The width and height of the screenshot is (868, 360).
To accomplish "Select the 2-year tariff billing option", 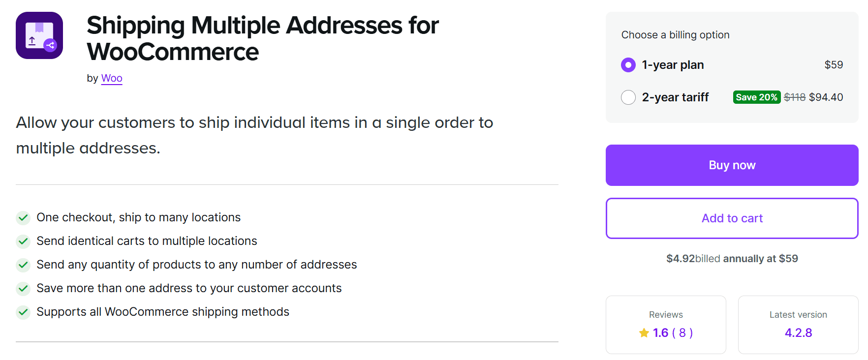I will (628, 97).
